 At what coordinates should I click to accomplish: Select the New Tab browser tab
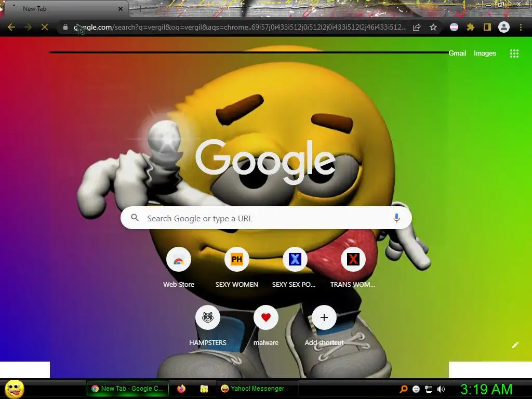click(66, 9)
